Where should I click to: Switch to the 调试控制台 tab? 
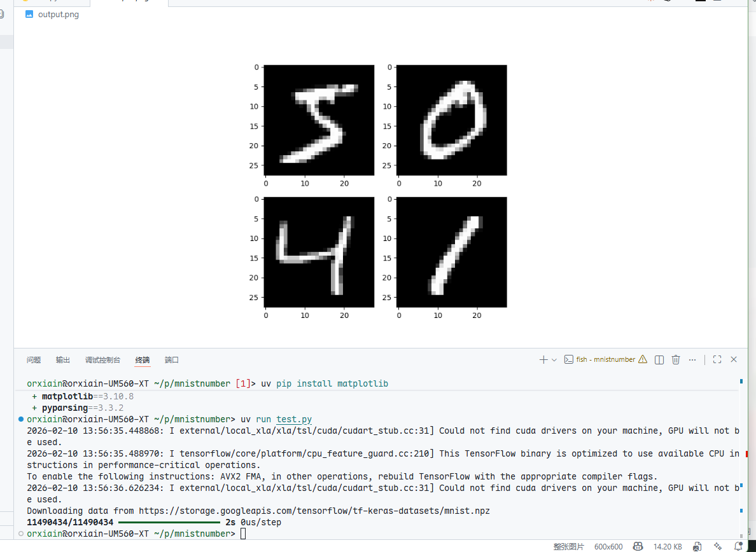coord(102,360)
